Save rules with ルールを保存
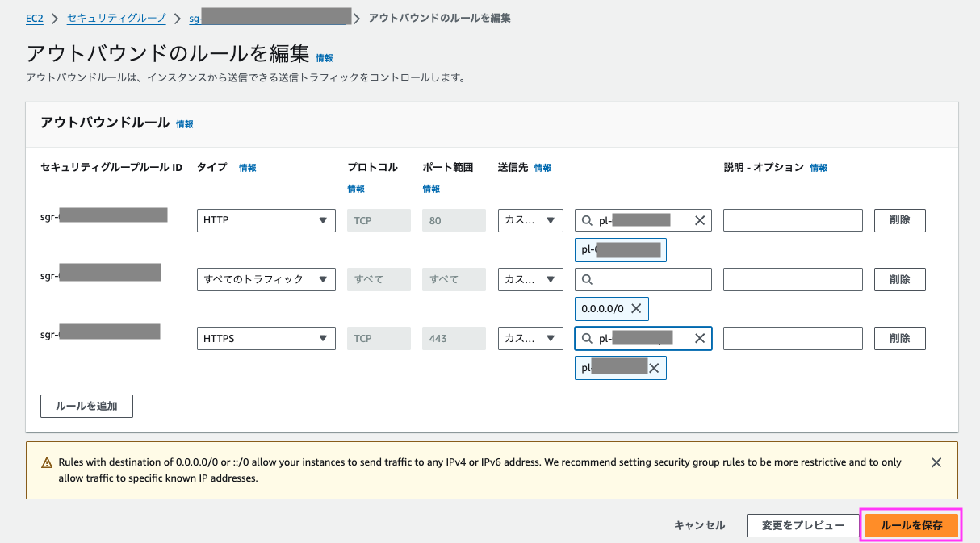980x543 pixels. [x=911, y=525]
